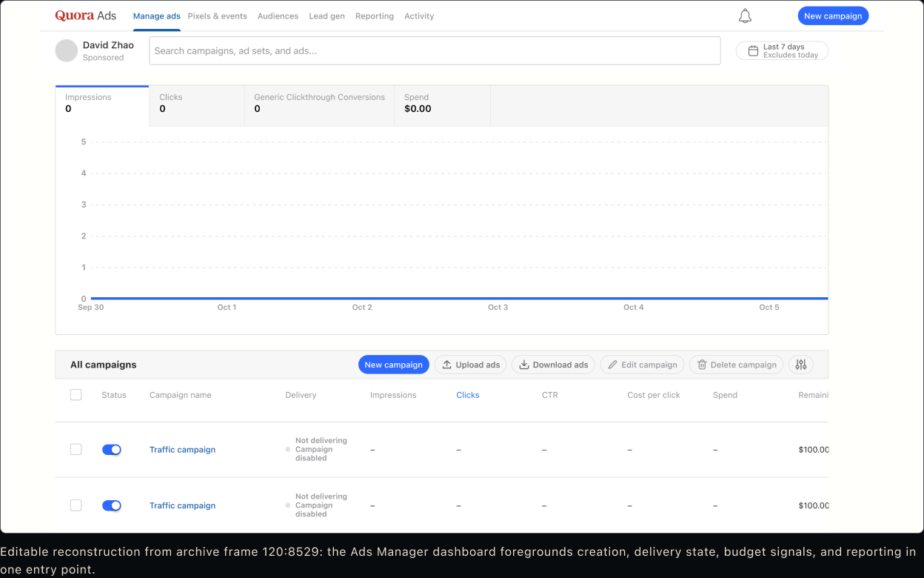Open the Lead gen tab
Screen dimensions: 924x578
327,16
